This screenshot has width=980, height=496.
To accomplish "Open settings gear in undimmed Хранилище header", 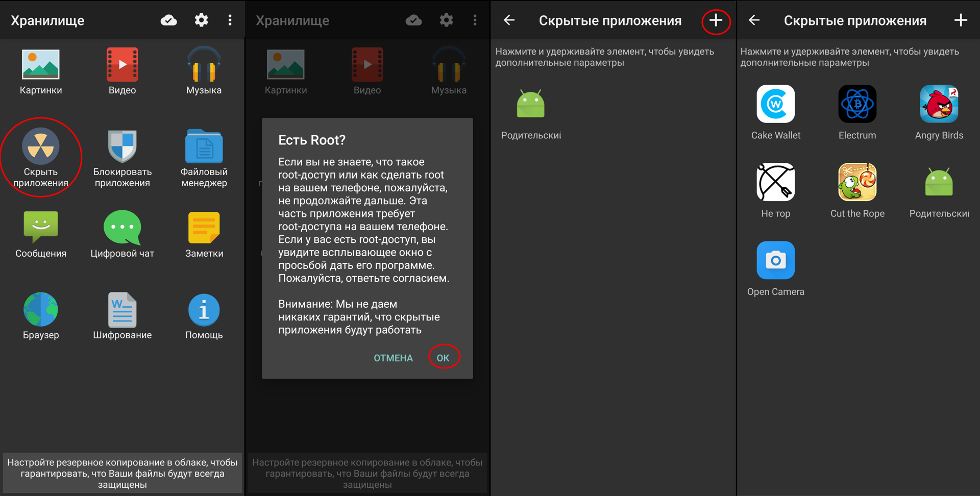I will [x=201, y=20].
